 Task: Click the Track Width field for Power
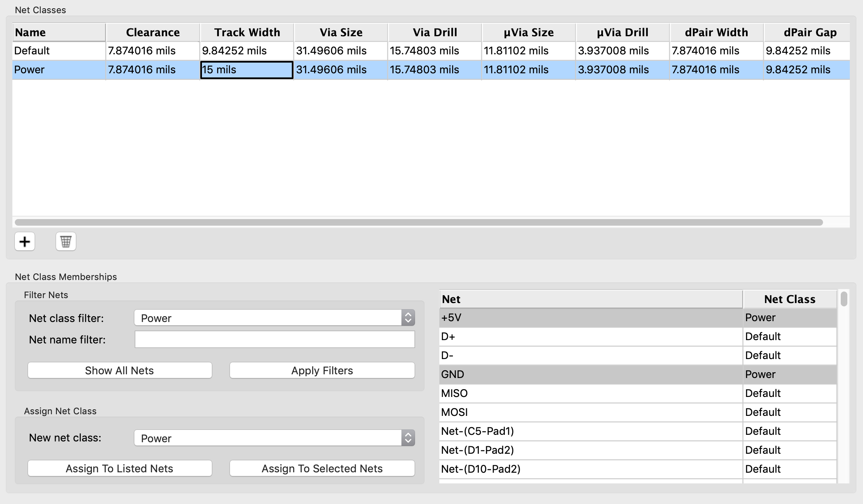point(245,70)
